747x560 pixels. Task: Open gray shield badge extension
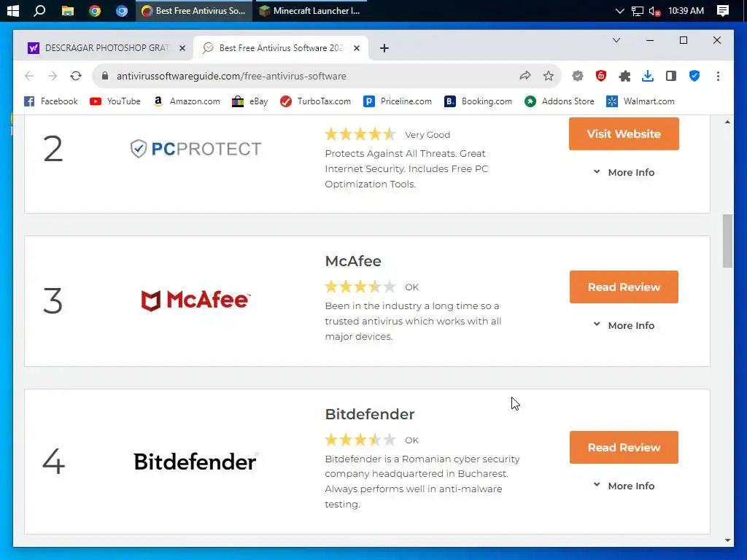pos(578,76)
